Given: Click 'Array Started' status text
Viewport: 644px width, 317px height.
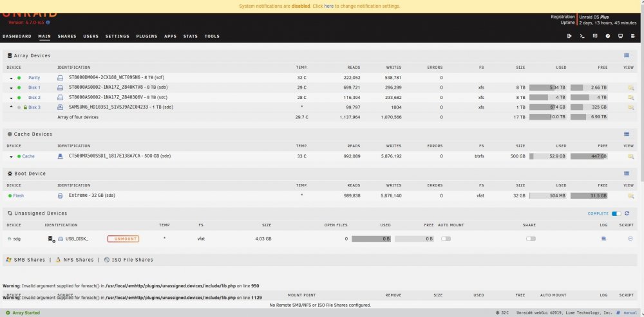Looking at the screenshot, I should click(26, 313).
